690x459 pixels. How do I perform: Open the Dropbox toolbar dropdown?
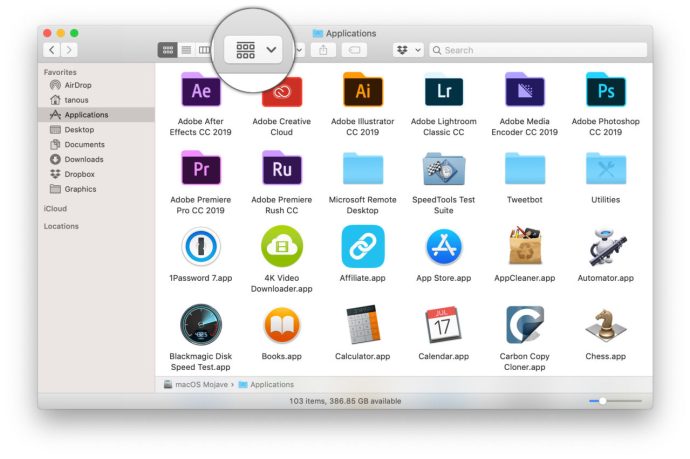point(408,50)
